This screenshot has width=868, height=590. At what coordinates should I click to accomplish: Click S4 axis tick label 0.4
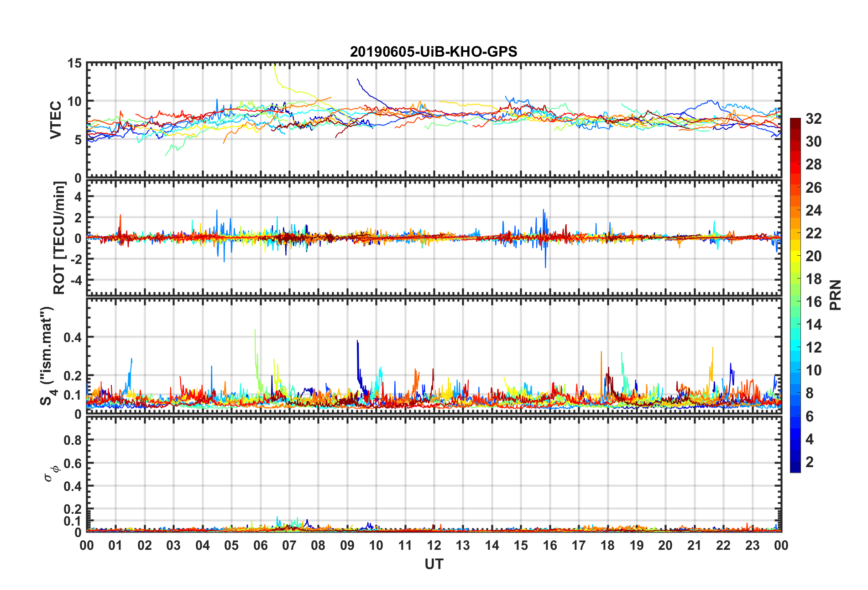pyautogui.click(x=73, y=337)
